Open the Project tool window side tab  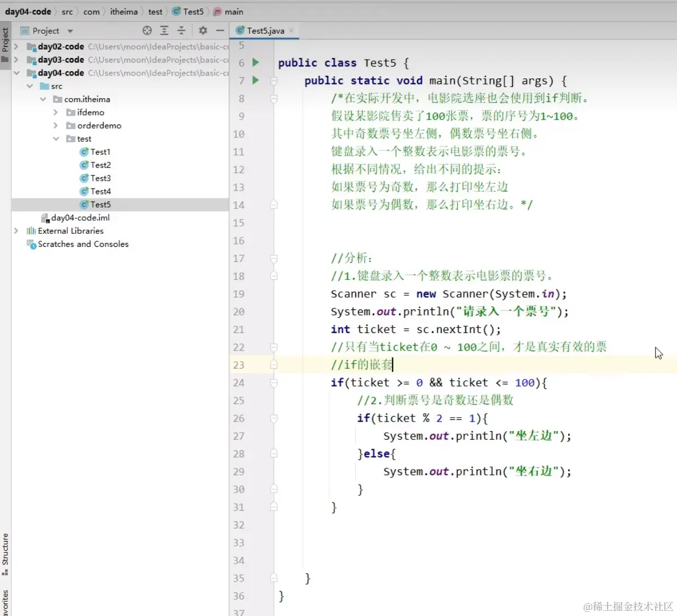coord(5,45)
